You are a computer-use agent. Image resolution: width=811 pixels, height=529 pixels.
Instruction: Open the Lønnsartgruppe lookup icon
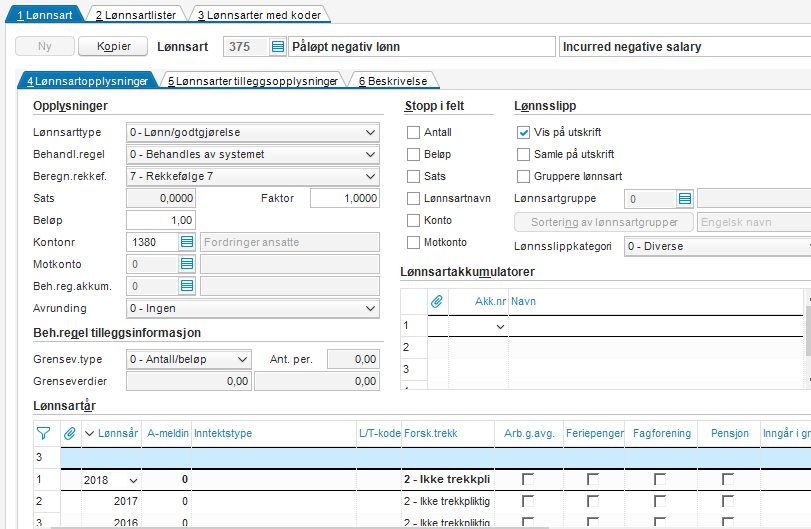click(685, 199)
